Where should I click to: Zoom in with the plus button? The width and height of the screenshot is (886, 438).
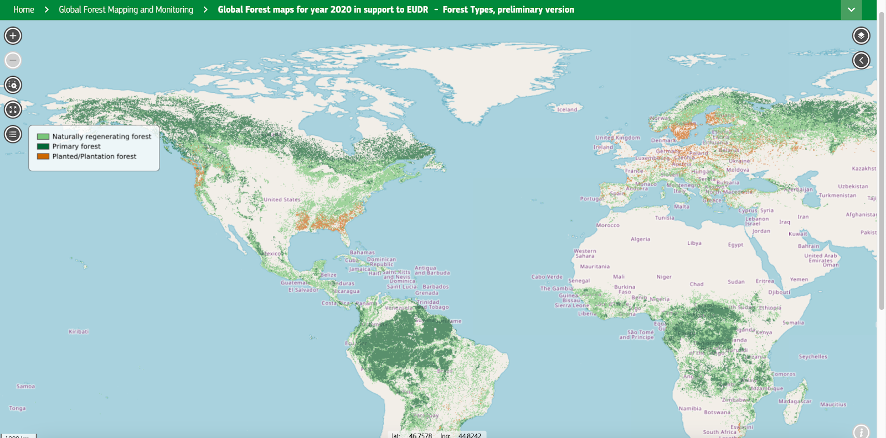13,35
